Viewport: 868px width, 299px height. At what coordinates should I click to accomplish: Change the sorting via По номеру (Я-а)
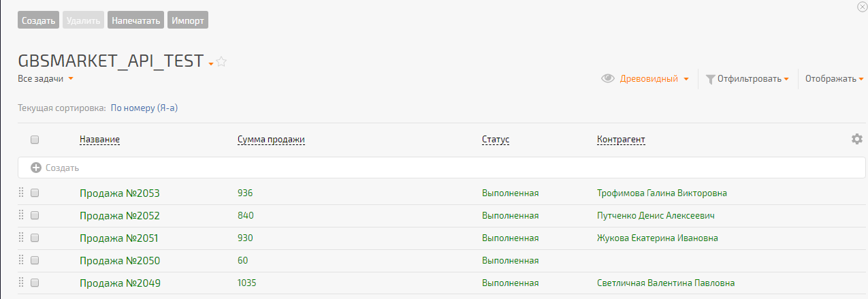(x=144, y=108)
